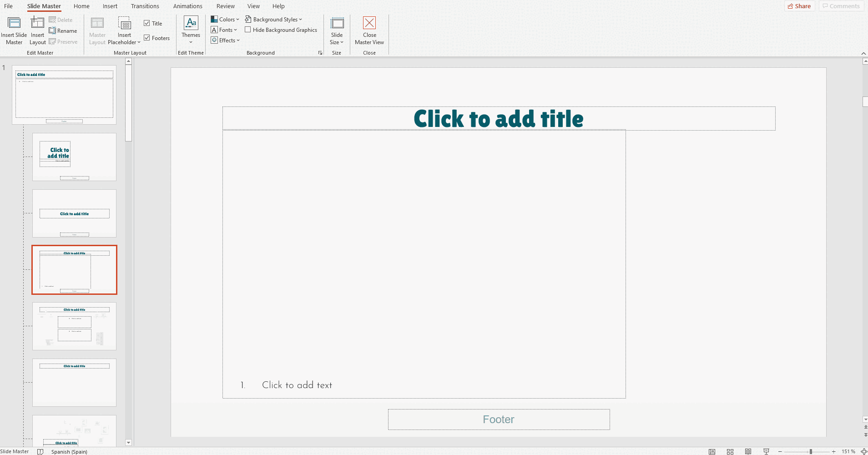Uncheck the Footers checkbox

147,38
